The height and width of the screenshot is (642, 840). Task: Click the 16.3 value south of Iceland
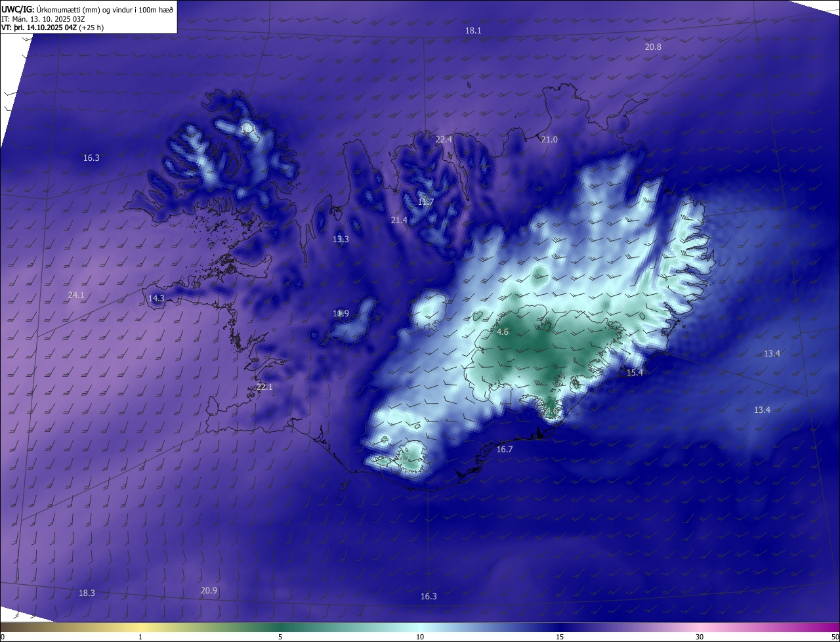(x=429, y=597)
